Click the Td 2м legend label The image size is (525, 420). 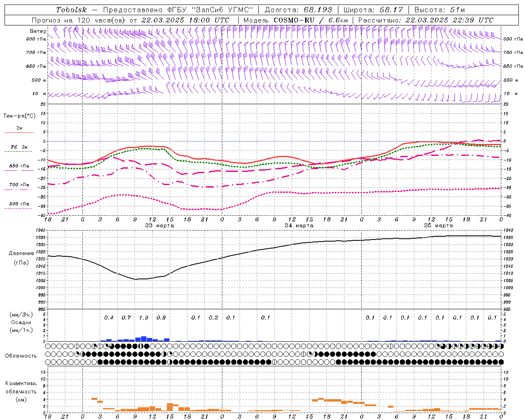(19, 147)
